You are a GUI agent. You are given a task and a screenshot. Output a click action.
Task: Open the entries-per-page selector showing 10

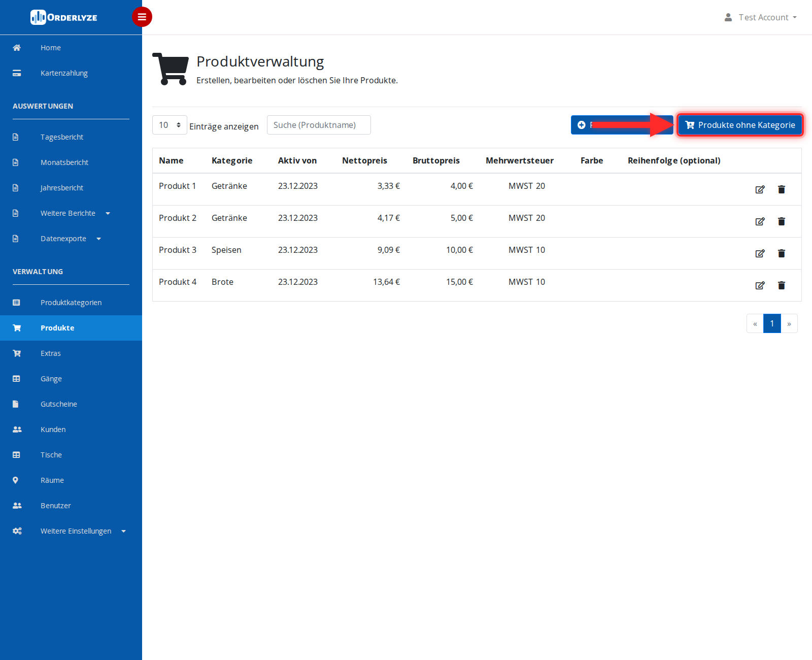click(170, 125)
